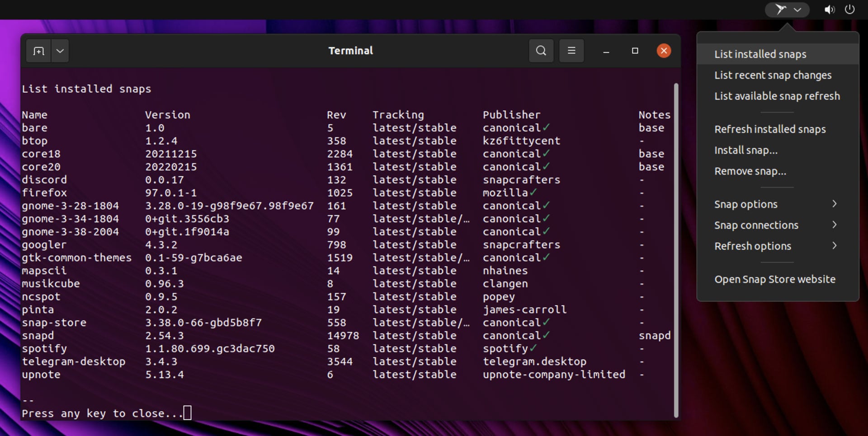
Task: Click the 'googler' snap name
Action: point(44,245)
